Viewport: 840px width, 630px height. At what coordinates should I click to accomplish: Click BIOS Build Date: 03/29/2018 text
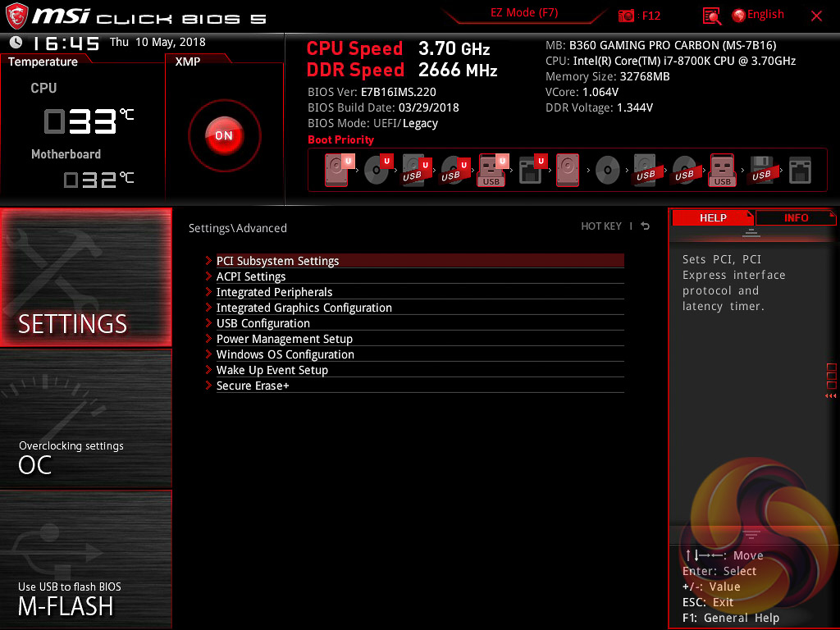click(383, 107)
